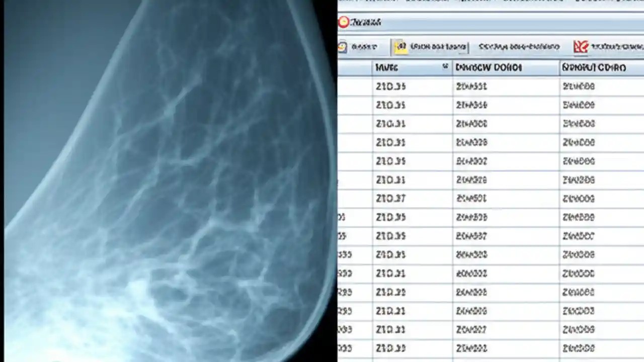
Task: Click the yellow badge icon beside the second toolbar button
Action: tap(401, 46)
